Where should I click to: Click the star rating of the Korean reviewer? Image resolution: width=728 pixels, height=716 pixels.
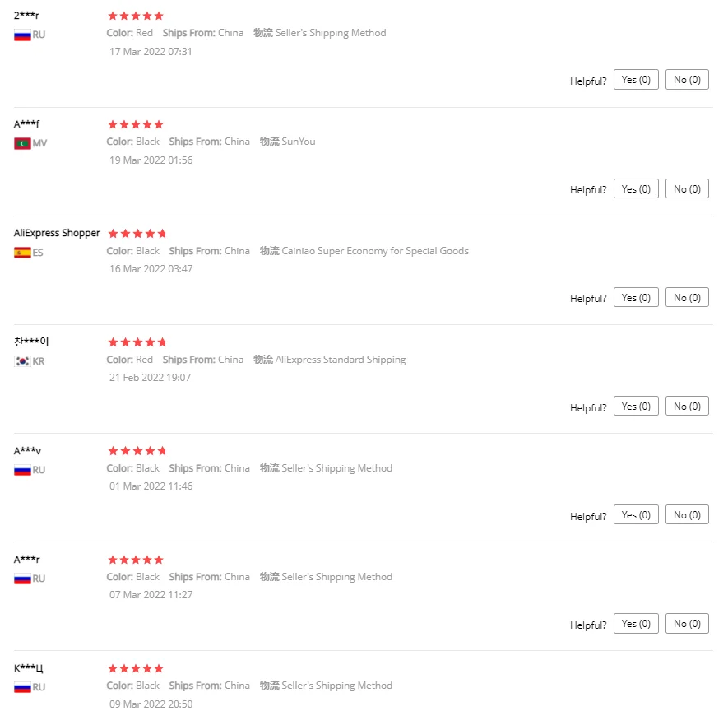[x=137, y=342]
